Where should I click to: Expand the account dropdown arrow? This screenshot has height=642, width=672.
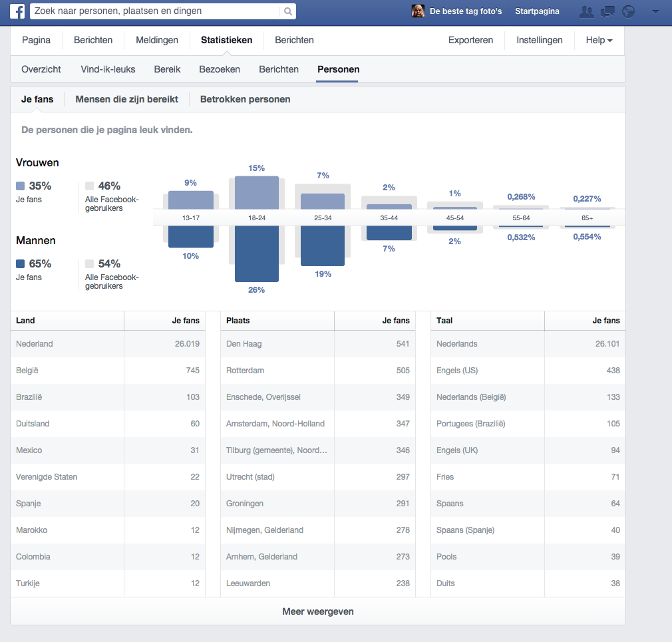click(x=655, y=11)
